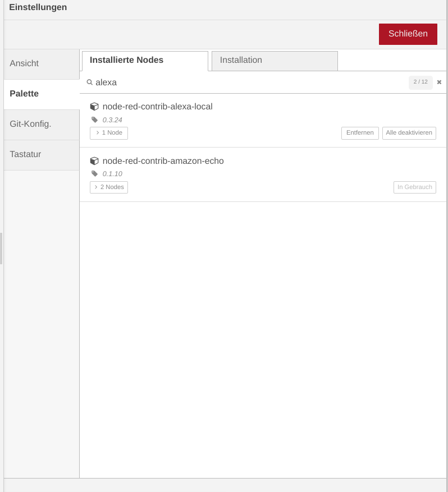Click the In Gebrauch button
The height and width of the screenshot is (492, 448).
pyautogui.click(x=415, y=187)
